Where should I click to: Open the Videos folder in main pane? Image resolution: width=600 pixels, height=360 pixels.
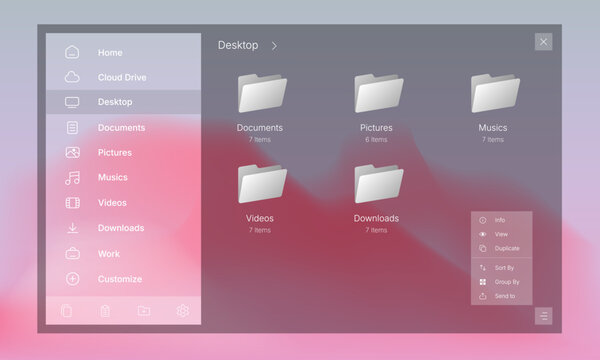262,184
